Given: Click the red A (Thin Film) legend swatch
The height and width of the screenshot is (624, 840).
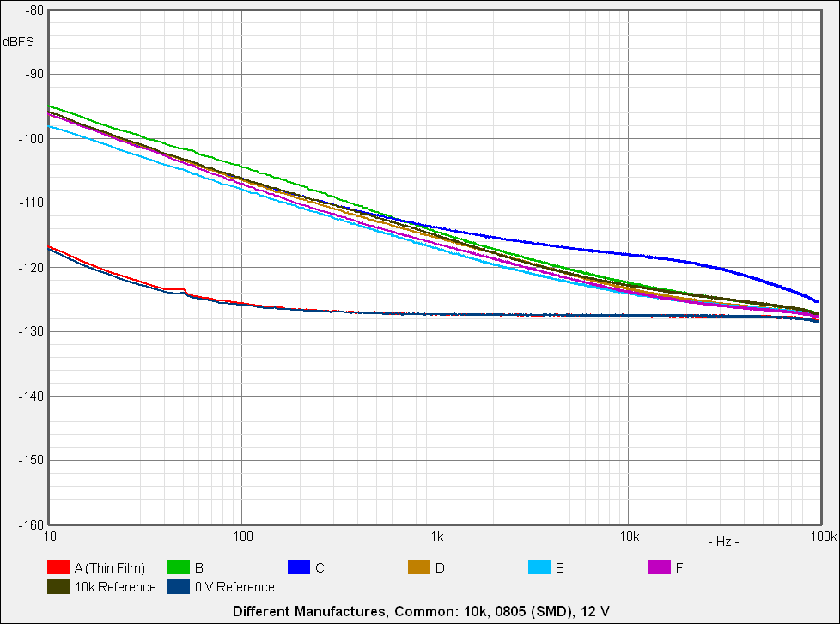Looking at the screenshot, I should click(x=58, y=567).
